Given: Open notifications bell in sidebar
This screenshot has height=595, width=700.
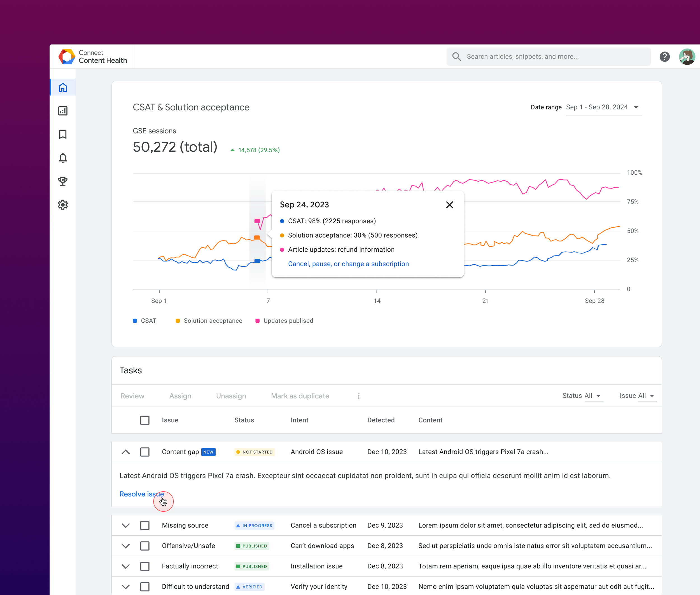Looking at the screenshot, I should (63, 158).
